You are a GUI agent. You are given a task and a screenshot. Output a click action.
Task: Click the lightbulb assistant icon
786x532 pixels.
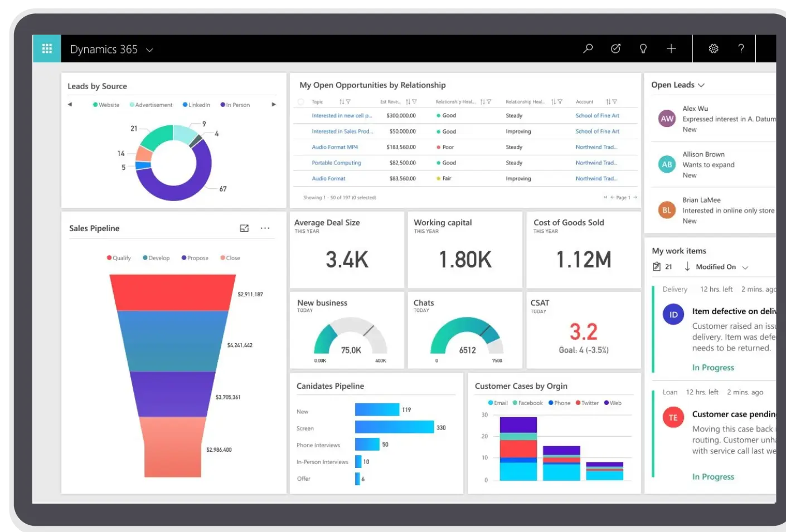(x=643, y=48)
